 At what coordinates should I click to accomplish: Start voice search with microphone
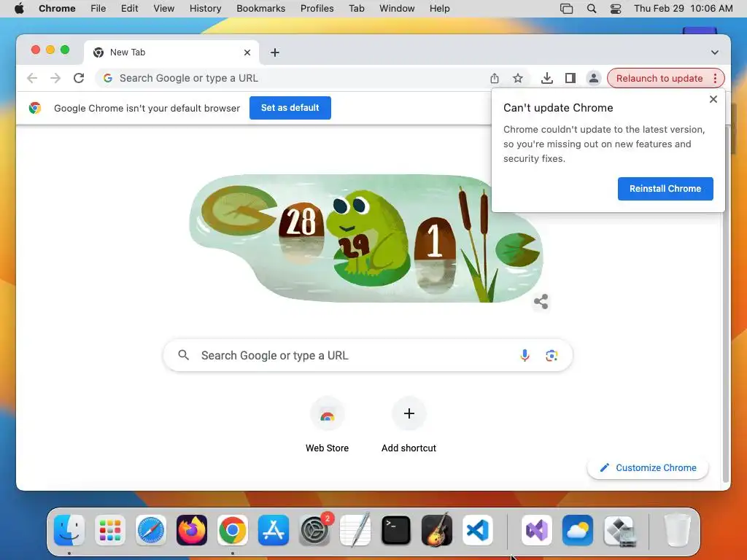[x=525, y=355]
